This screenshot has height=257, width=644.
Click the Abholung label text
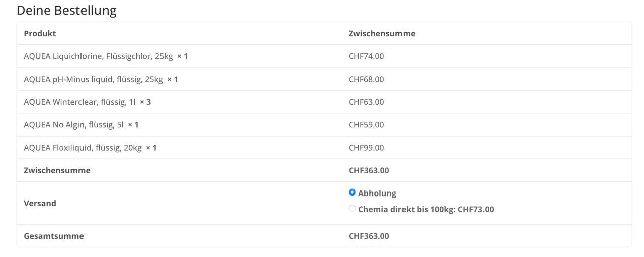point(377,193)
